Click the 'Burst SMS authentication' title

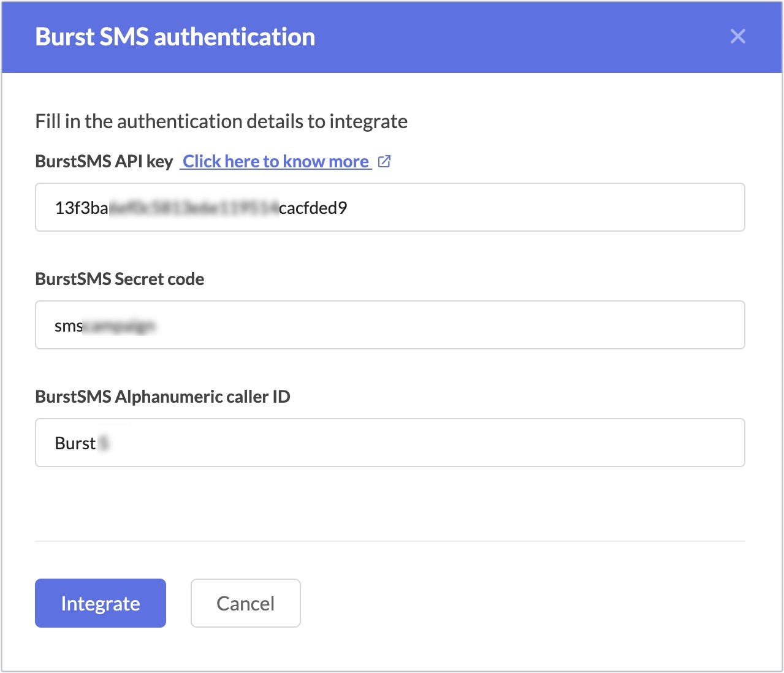(x=175, y=37)
